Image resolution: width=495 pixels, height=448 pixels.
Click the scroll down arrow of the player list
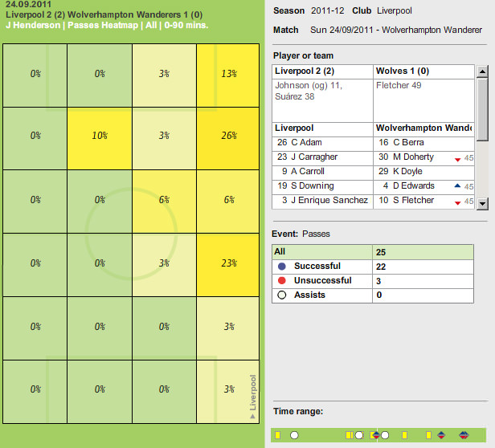point(482,203)
